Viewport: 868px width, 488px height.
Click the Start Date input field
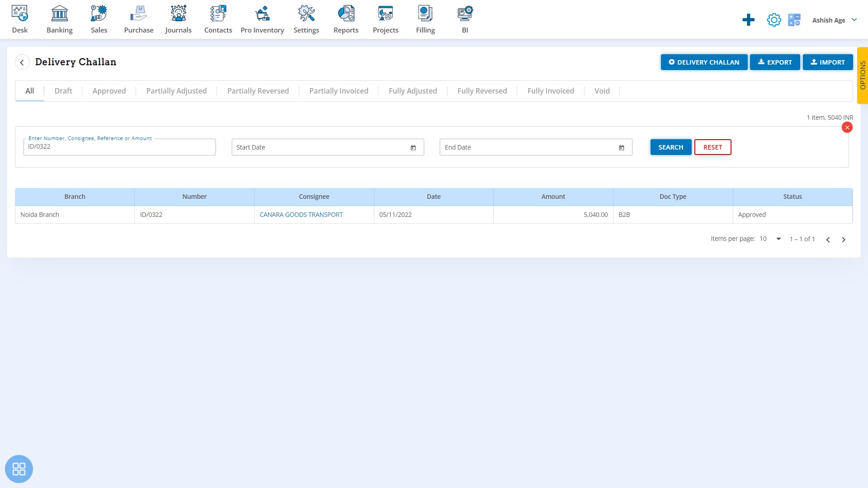(x=327, y=146)
